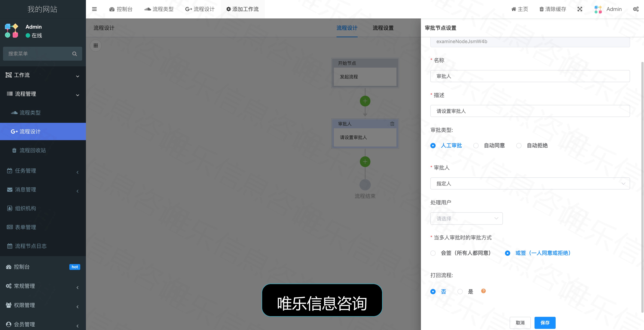Click the 流程类型 cloud icon in sidebar
The height and width of the screenshot is (330, 644).
point(14,113)
